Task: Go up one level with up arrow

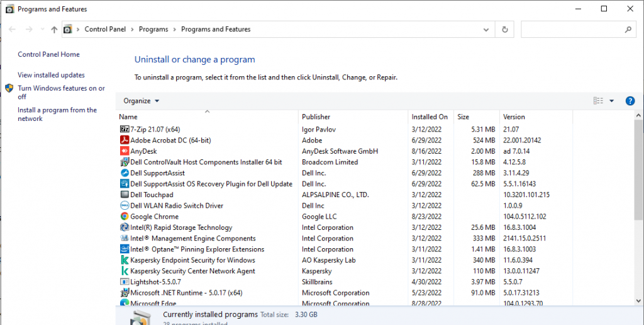Action: (x=54, y=30)
